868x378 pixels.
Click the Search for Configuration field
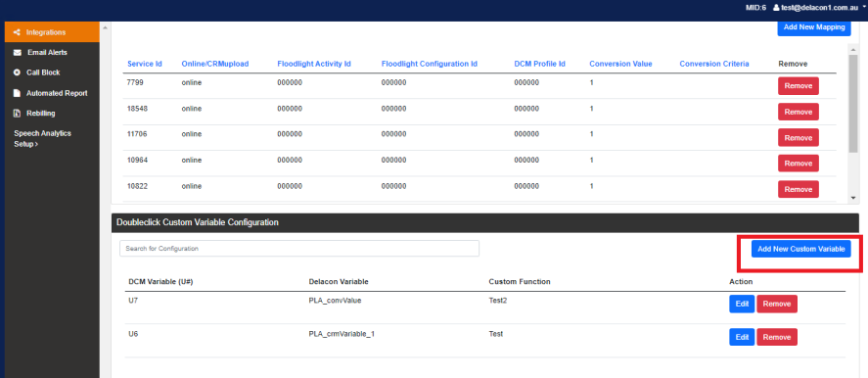(298, 249)
